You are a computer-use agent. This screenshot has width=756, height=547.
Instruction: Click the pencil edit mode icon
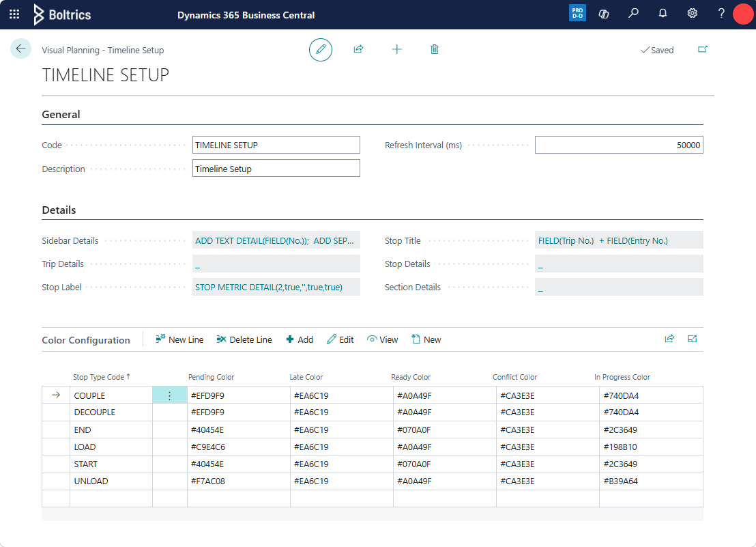pos(321,49)
